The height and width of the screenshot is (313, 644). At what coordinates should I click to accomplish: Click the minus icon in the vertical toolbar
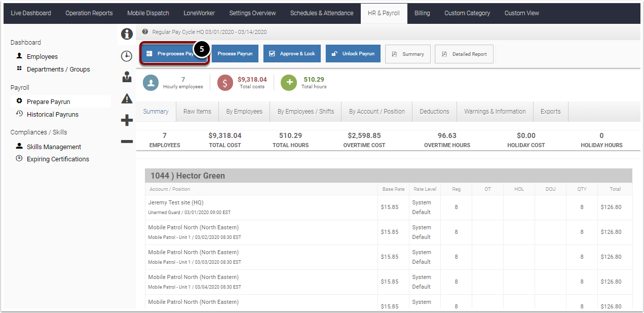tap(127, 141)
